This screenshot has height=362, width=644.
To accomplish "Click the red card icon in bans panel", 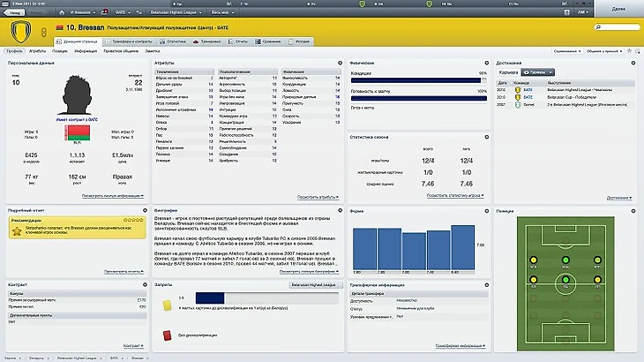I will tap(165, 335).
